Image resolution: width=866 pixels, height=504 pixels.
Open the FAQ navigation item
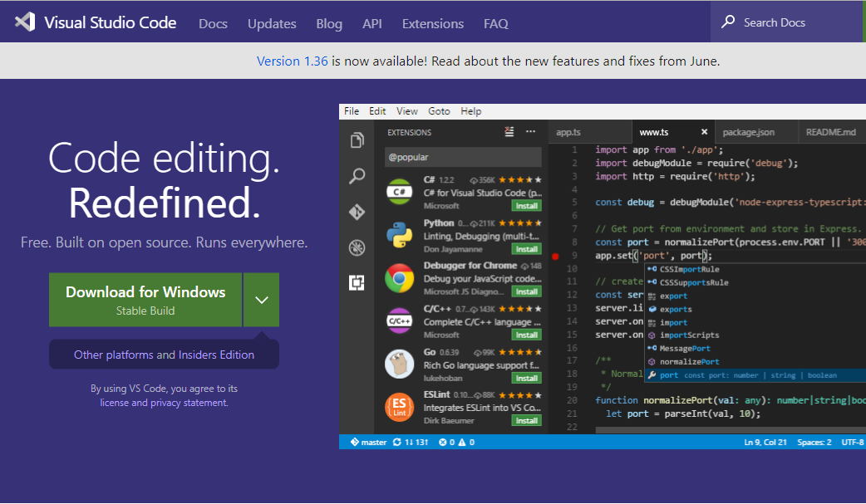[496, 24]
